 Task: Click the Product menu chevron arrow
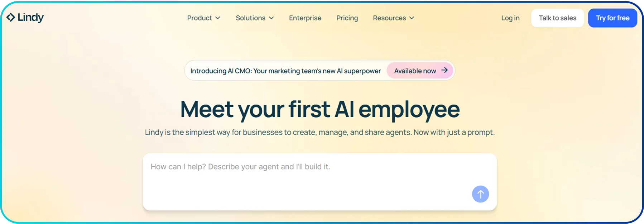coord(218,18)
